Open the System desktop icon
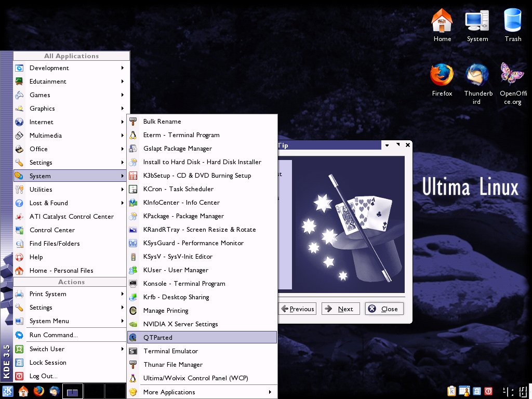Screen dimensions: 532x399 coord(477,25)
